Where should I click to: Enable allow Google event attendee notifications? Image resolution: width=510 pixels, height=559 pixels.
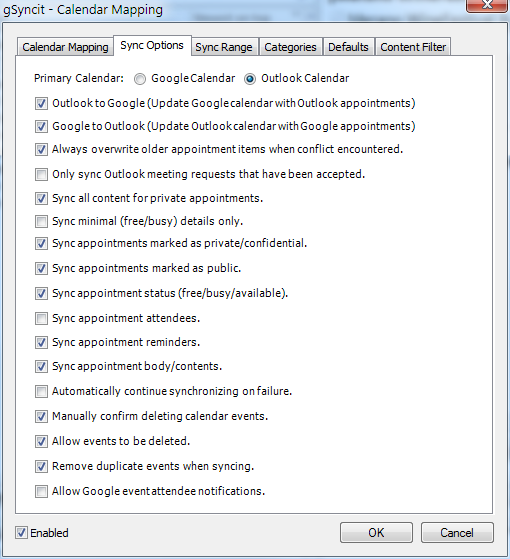[x=41, y=491]
